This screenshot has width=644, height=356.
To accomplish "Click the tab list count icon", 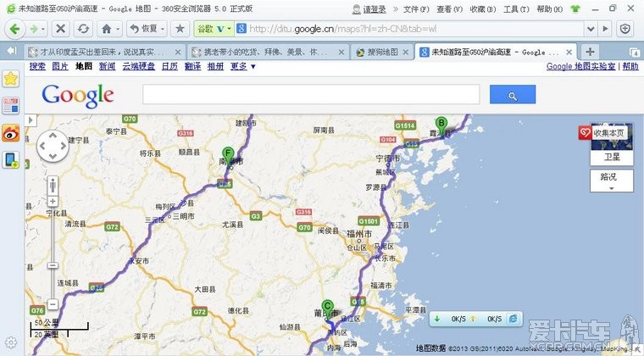I will [x=634, y=53].
